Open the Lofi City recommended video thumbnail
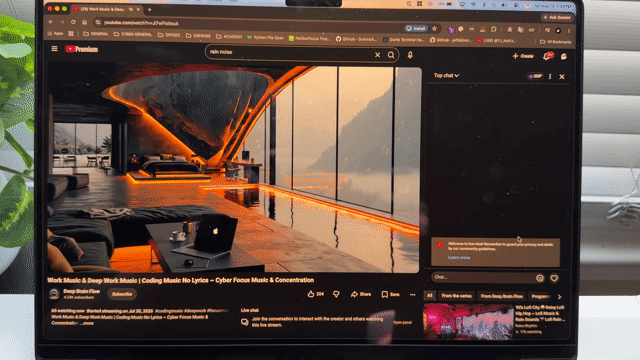 tap(468, 322)
